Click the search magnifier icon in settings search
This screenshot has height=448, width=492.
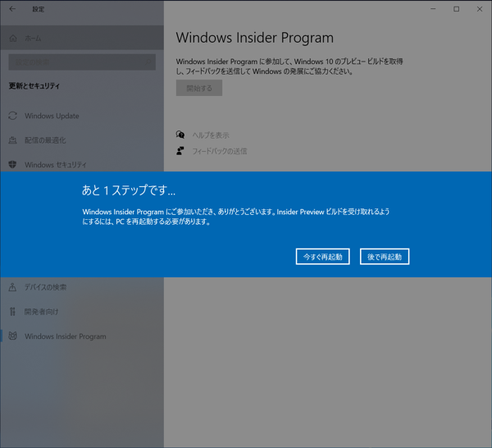pyautogui.click(x=148, y=62)
